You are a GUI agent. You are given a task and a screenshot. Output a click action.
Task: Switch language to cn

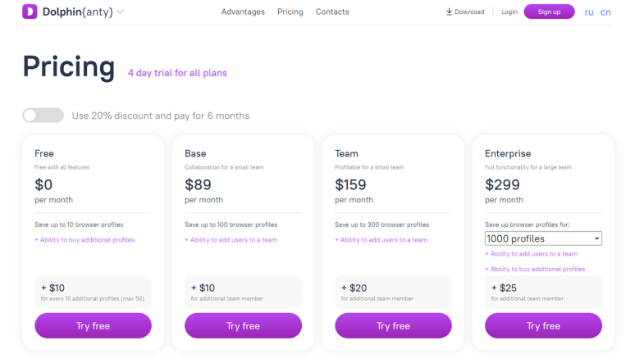pyautogui.click(x=605, y=12)
